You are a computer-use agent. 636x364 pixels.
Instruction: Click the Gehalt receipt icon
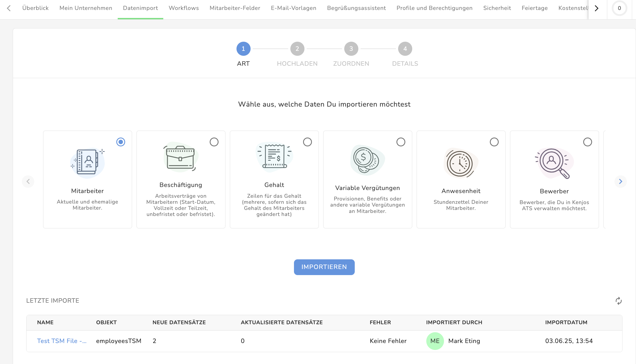coord(274,156)
